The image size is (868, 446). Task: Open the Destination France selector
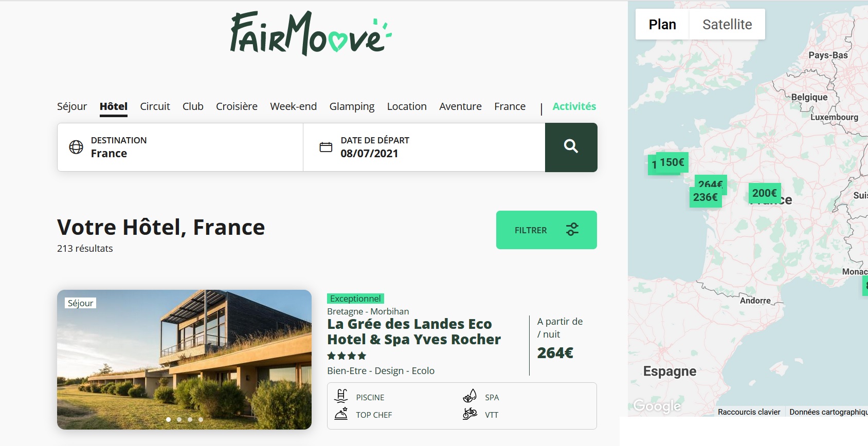point(180,147)
